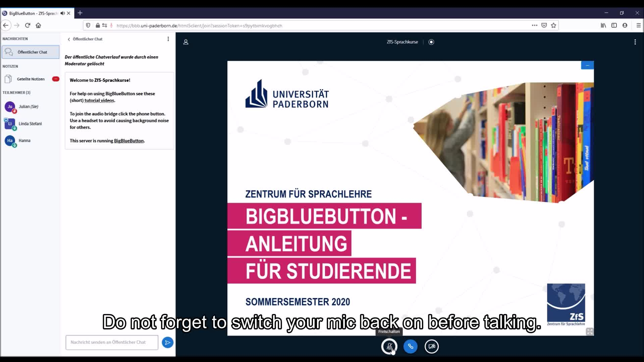The image size is (644, 362).
Task: Minimize the presentation with blue button
Action: coord(587,65)
